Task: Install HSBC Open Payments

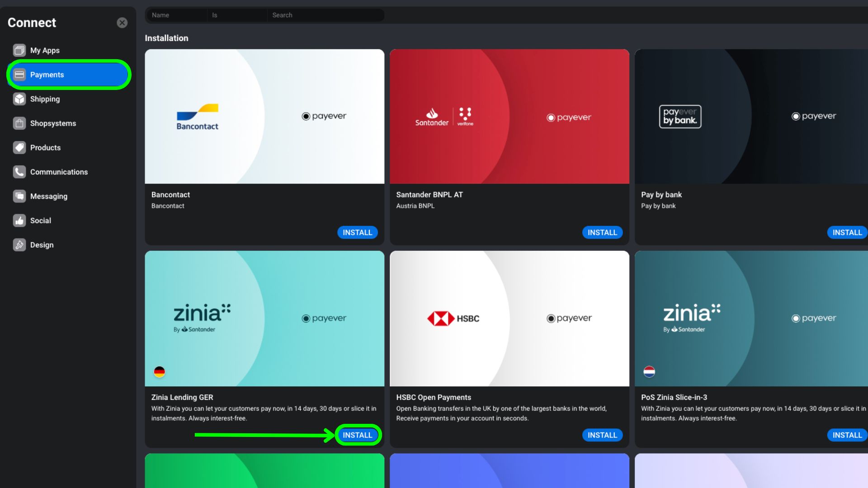Action: 602,435
